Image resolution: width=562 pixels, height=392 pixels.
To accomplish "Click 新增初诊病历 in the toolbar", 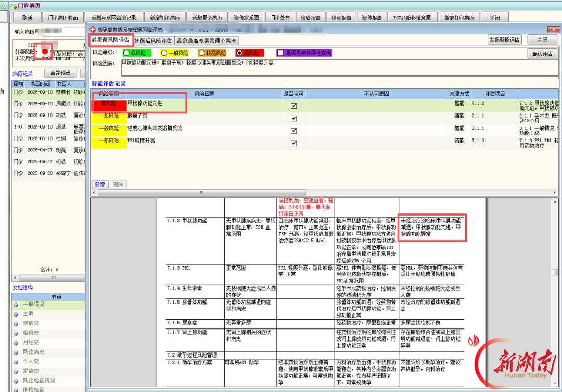I will [164, 18].
